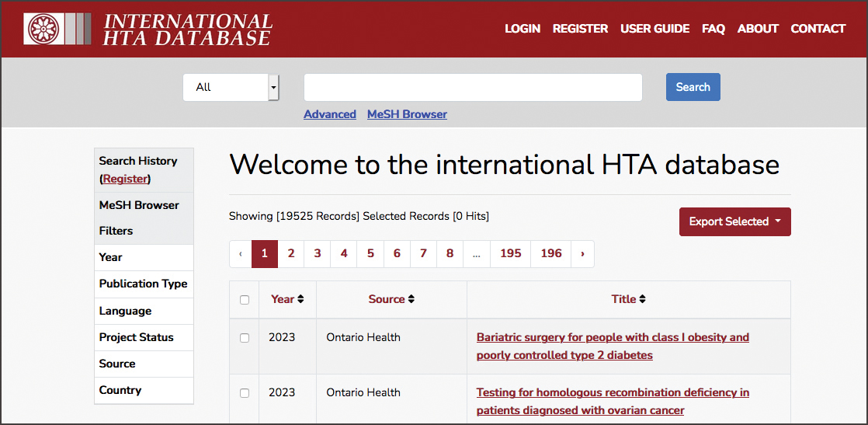Viewport: 868px width, 425px height.
Task: Open the FAQ page from navigation
Action: [x=713, y=29]
